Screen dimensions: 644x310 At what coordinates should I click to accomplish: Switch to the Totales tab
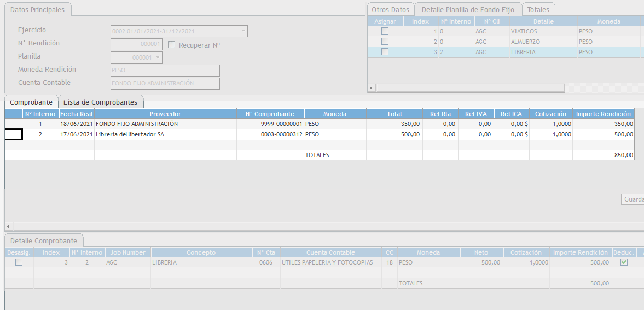[x=538, y=10]
